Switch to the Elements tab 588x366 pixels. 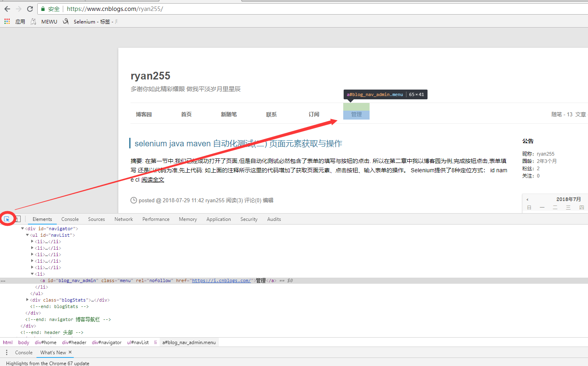42,219
